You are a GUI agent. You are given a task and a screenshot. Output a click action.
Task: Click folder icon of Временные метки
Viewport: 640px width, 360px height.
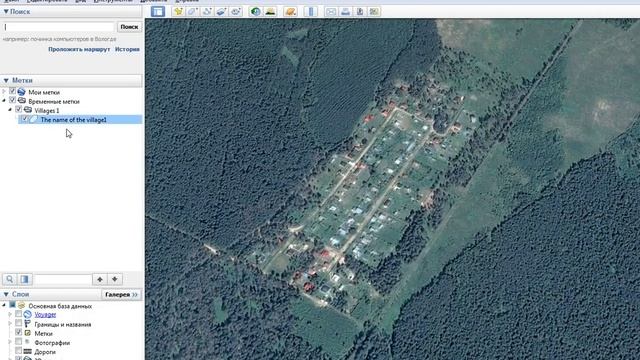point(22,101)
